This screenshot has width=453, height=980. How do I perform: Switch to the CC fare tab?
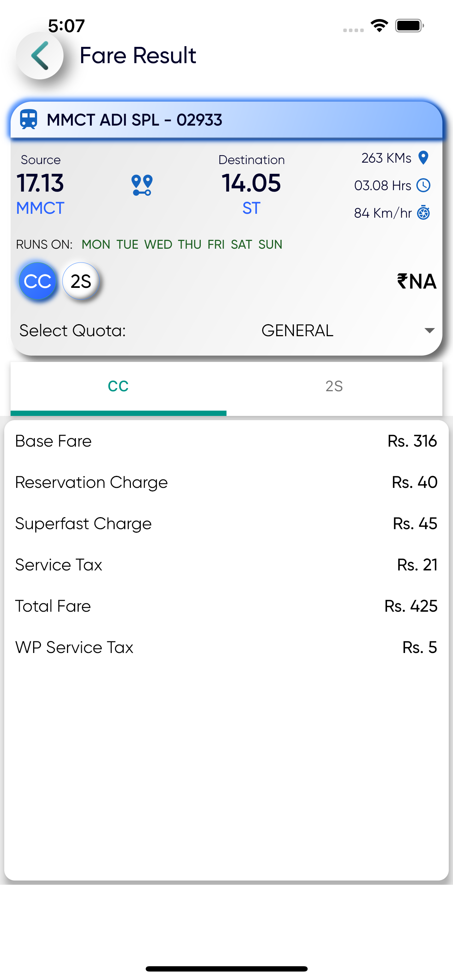point(118,387)
